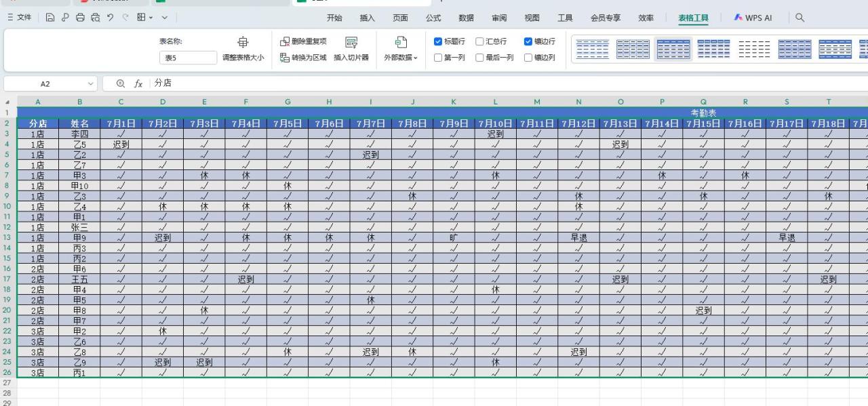Image resolution: width=868 pixels, height=406 pixels.
Task: Expand the quick access toolbar customize arrow
Action: 164,18
